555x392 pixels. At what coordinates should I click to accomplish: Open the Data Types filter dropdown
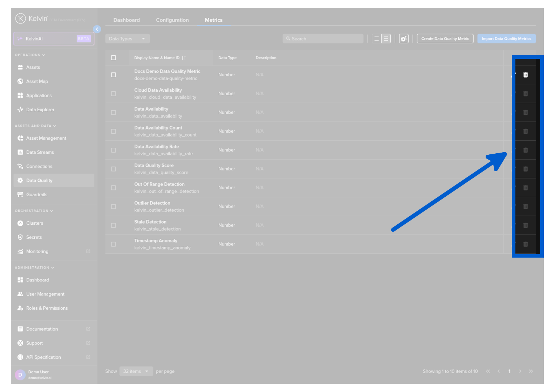(x=127, y=39)
